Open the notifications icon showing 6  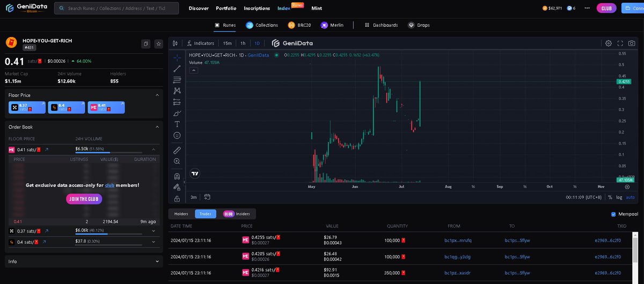click(571, 8)
